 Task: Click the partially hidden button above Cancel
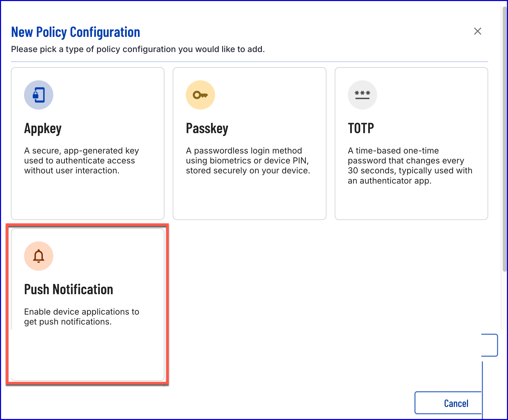(489, 345)
